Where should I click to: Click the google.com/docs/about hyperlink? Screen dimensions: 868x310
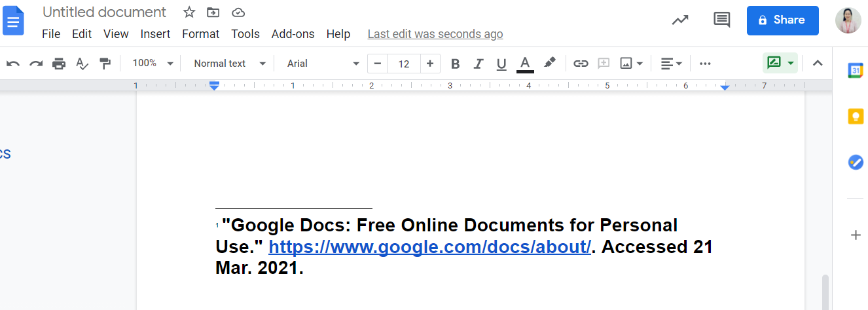coord(430,247)
